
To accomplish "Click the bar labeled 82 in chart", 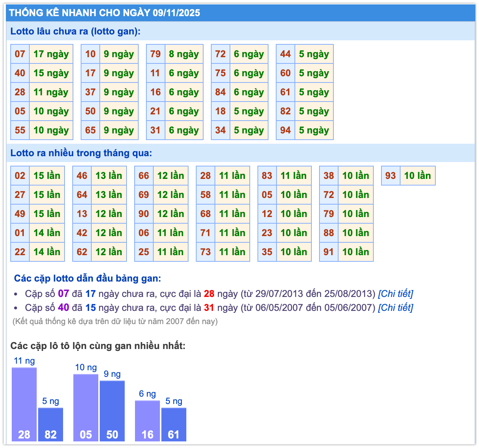I will 51,424.
